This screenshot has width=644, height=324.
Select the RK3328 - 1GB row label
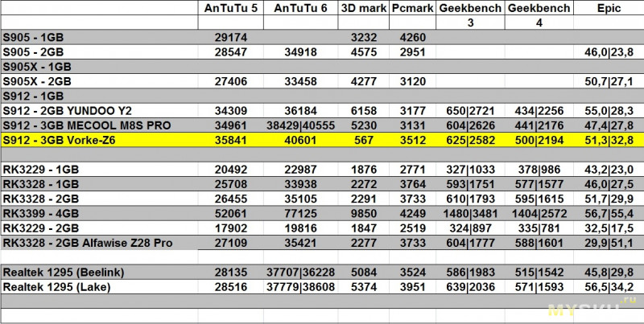[x=41, y=184]
